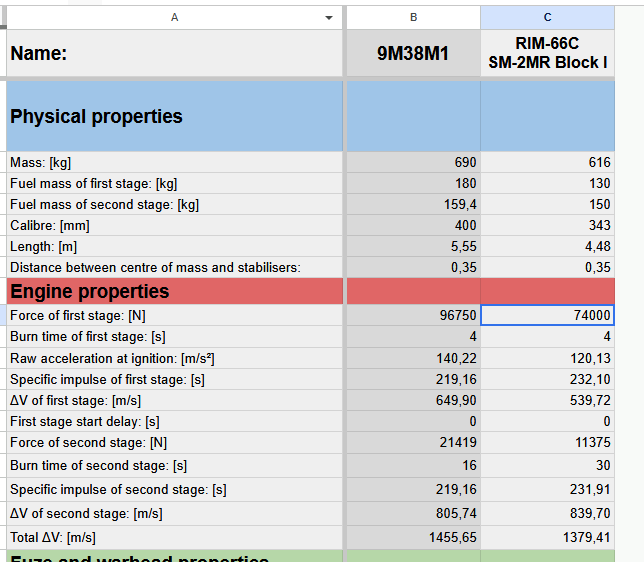Click the 'Length: [m]' label
This screenshot has width=644, height=562.
tap(44, 246)
